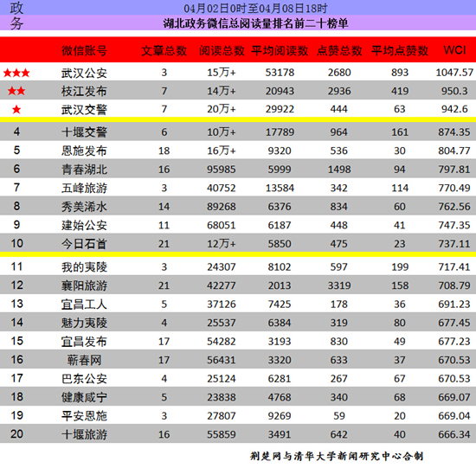
Task: Select the 点赞总数 column header
Action: pos(339,51)
